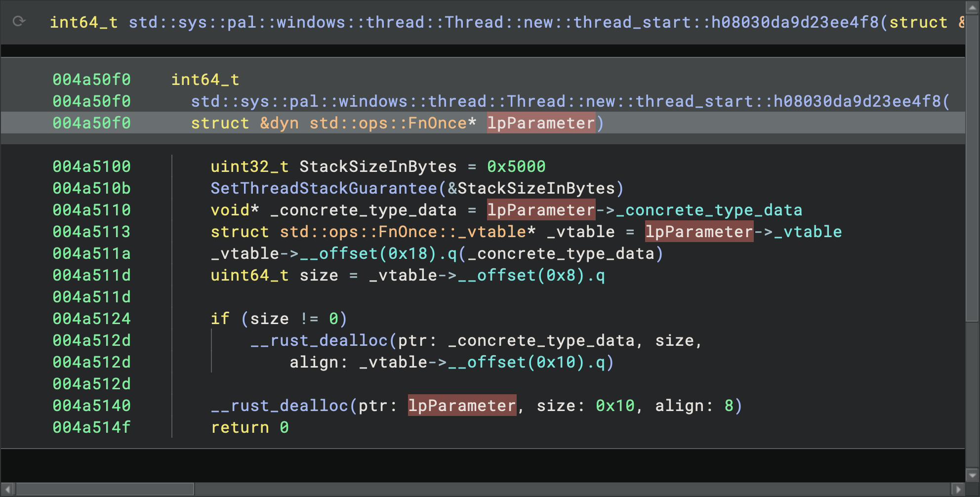Select the std::ops::FnOnce type in signature line
This screenshot has height=497, width=980.
(x=388, y=123)
